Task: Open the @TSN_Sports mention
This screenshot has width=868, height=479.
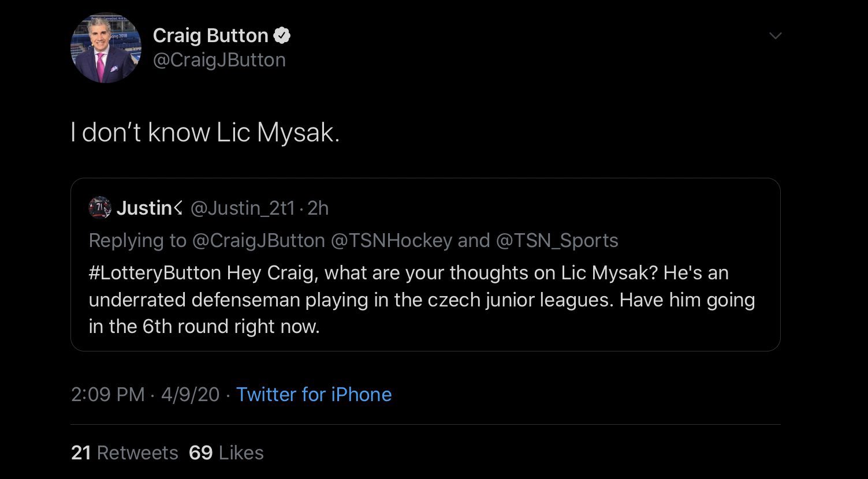Action: 557,240
